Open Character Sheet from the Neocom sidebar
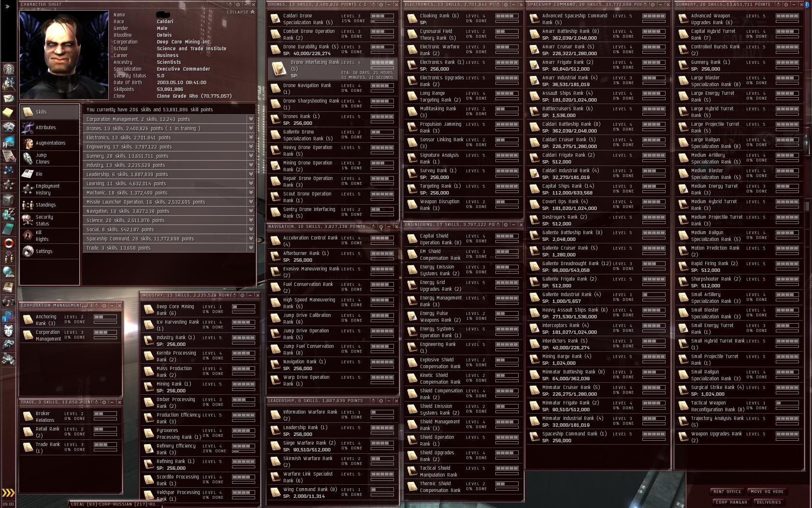Image resolution: width=812 pixels, height=508 pixels. 8,69
